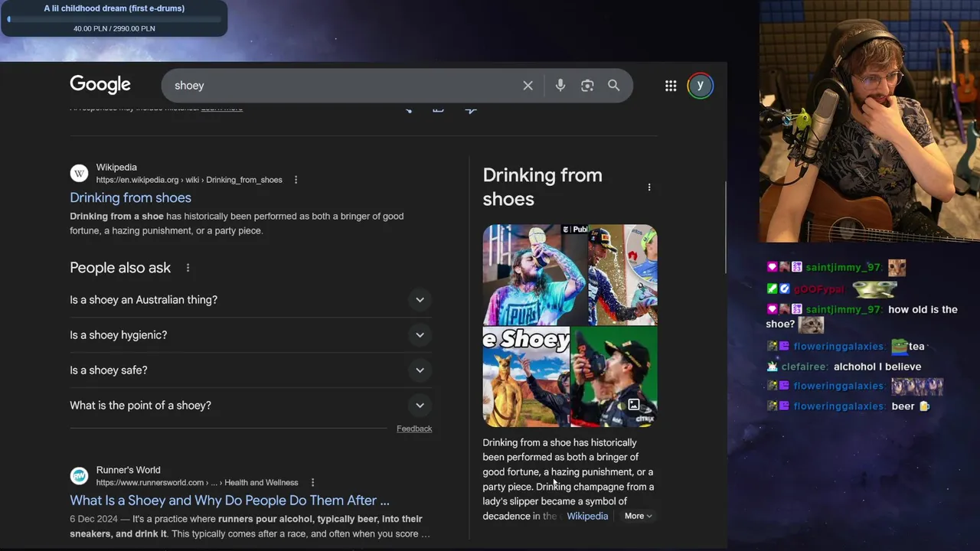The image size is (980, 551).
Task: Expand 'What is the point of a shoey?'
Action: coord(251,406)
